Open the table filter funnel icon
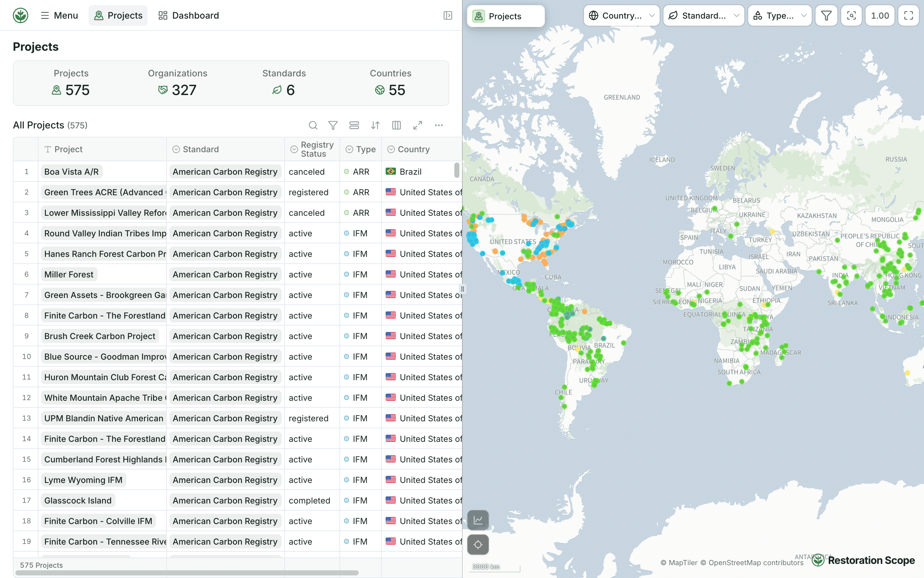924x578 pixels. [333, 125]
